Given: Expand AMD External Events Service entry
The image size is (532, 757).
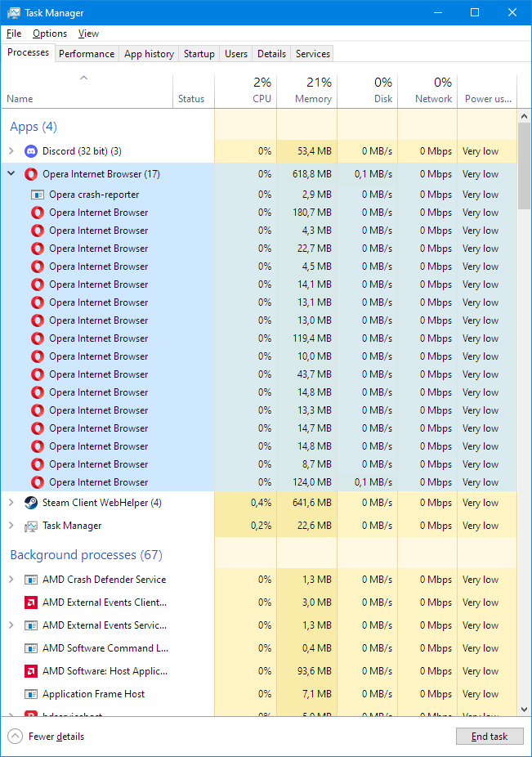Looking at the screenshot, I should (11, 625).
